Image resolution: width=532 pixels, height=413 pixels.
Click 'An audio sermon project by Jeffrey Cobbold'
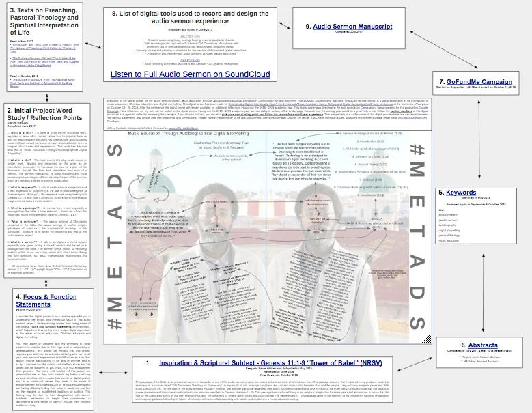231,158
